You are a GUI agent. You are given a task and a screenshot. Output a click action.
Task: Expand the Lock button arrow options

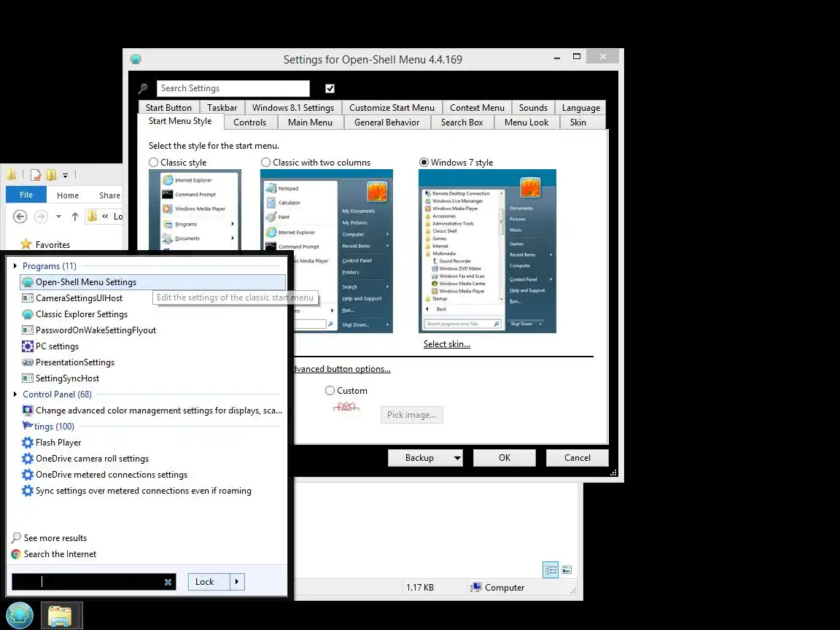pyautogui.click(x=237, y=582)
